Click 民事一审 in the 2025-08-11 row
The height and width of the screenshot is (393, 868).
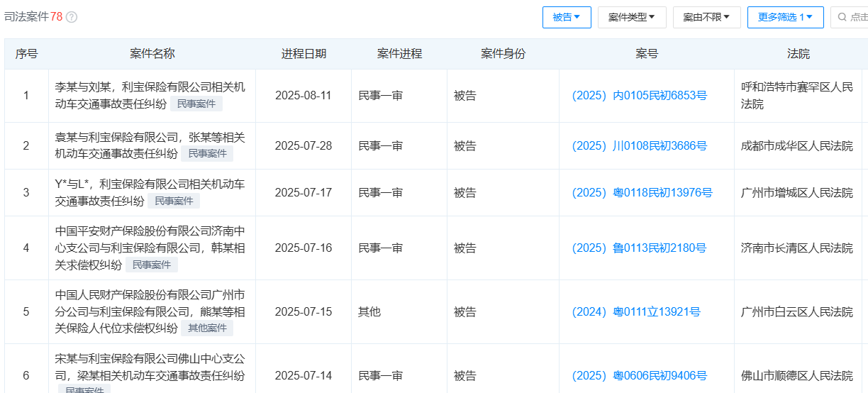pyautogui.click(x=381, y=95)
